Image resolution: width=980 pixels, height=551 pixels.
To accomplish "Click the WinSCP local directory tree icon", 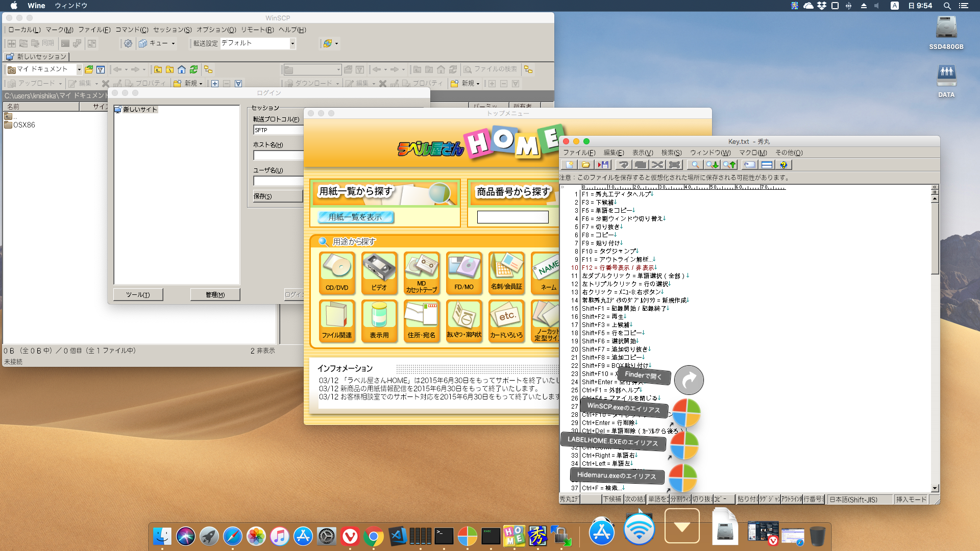I will 208,69.
